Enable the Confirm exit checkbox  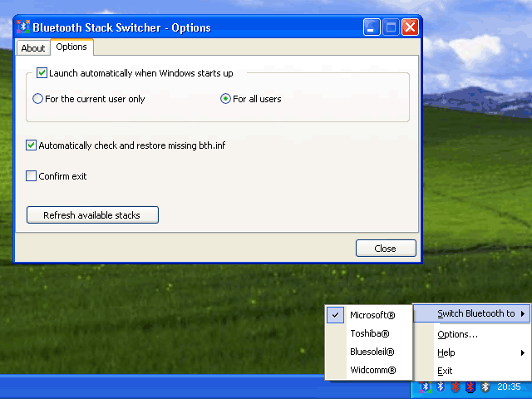(32, 176)
